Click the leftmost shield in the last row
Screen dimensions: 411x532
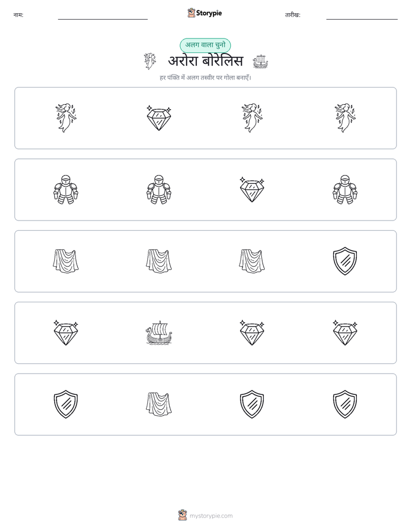coord(66,404)
